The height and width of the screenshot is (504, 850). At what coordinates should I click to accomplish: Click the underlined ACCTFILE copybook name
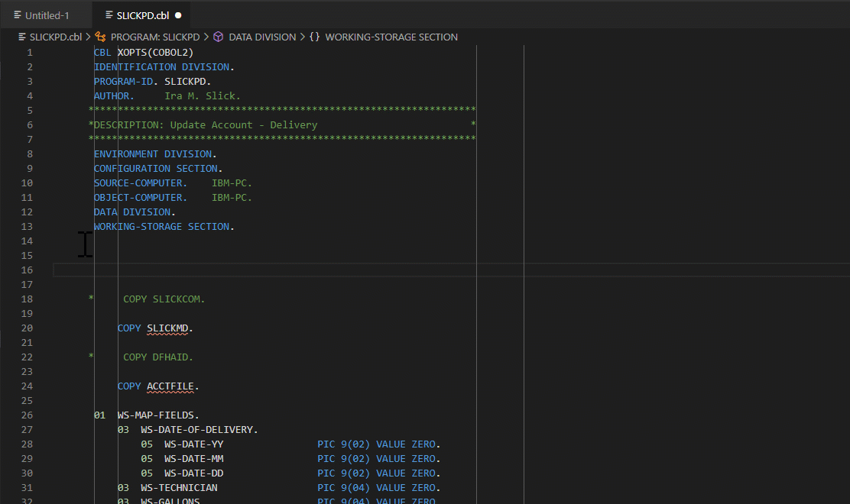point(170,386)
